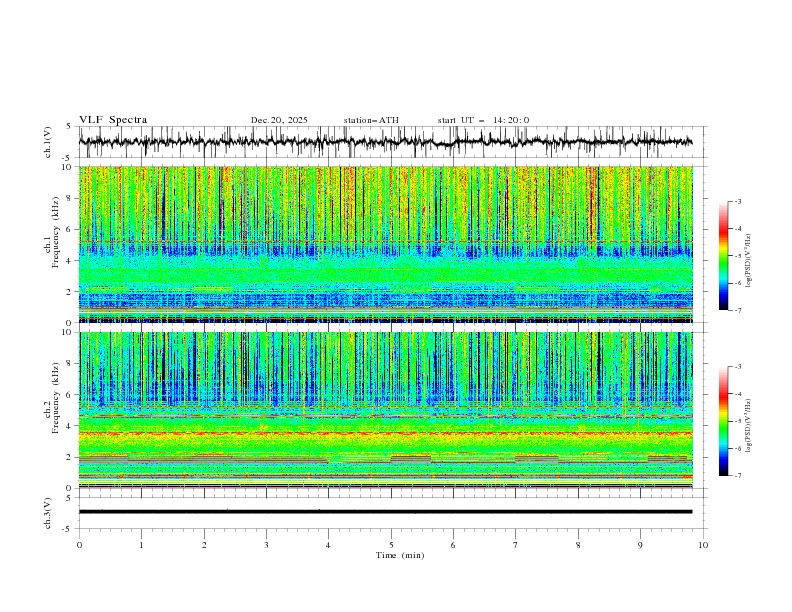The height and width of the screenshot is (612, 792).
Task: Click the start UT 14:20:0 timestamp
Action: point(483,120)
